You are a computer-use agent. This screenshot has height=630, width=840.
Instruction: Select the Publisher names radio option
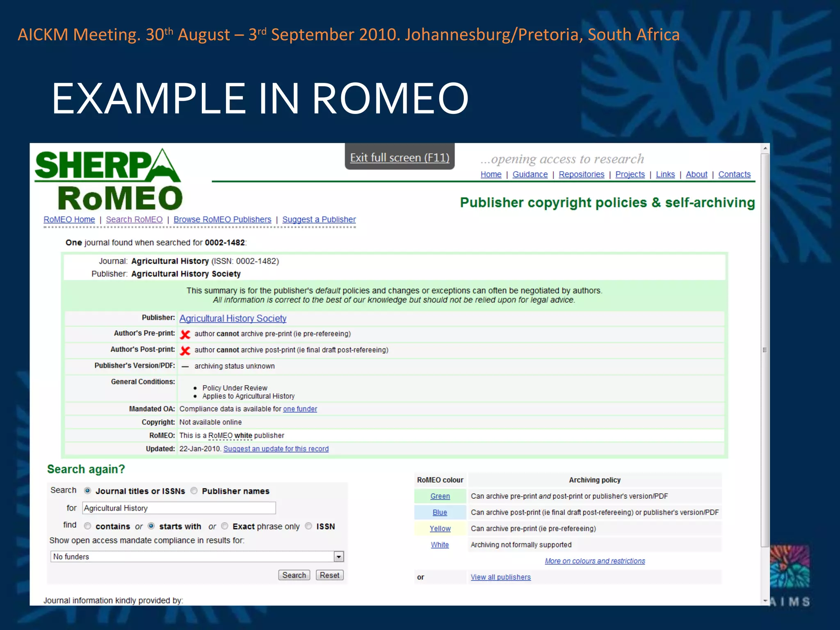(194, 491)
